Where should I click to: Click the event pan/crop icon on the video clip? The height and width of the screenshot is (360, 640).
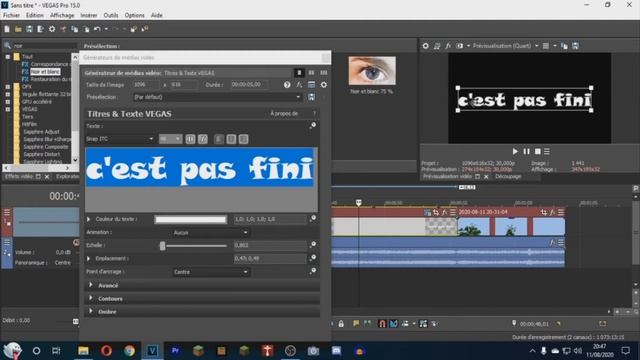544,212
